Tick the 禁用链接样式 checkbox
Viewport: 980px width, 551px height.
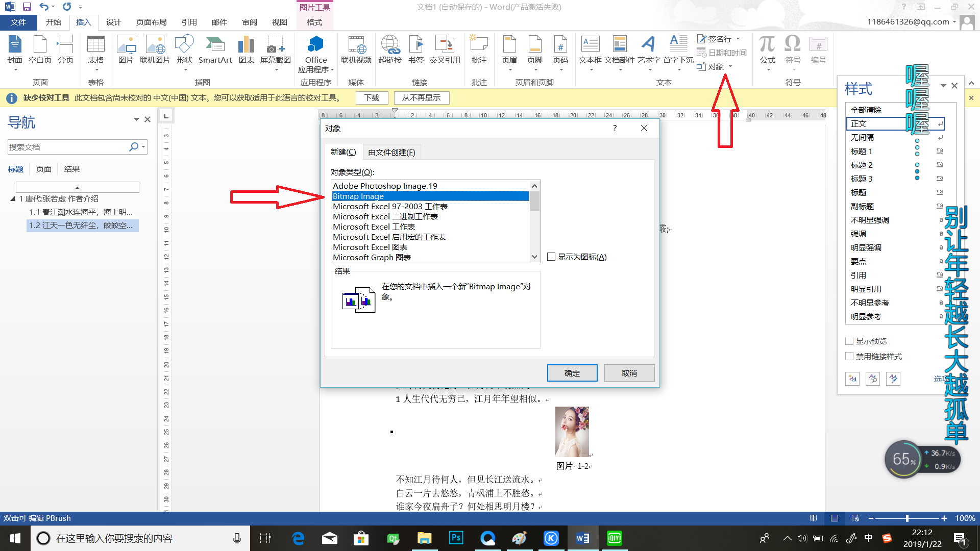click(x=849, y=356)
